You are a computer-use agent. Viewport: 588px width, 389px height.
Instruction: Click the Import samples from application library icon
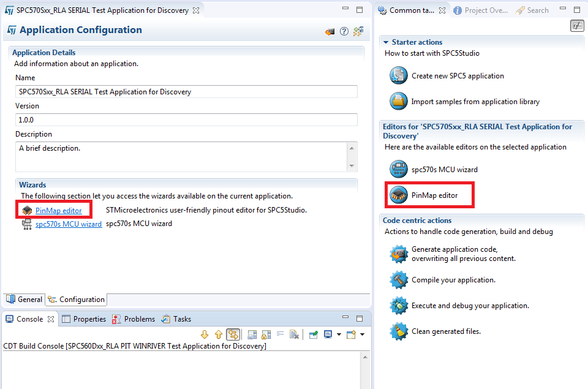398,101
